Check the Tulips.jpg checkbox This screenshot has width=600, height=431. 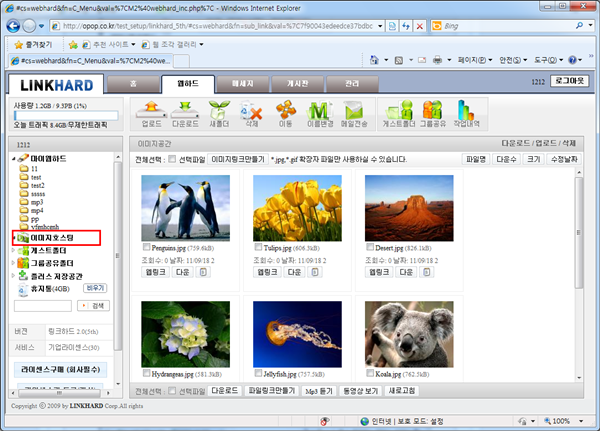(258, 247)
